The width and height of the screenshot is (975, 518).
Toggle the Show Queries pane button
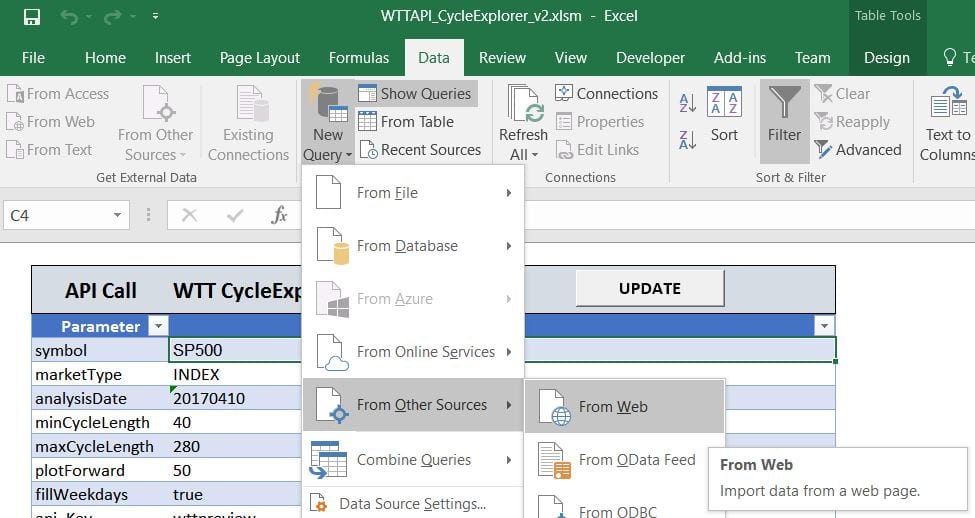coord(415,94)
